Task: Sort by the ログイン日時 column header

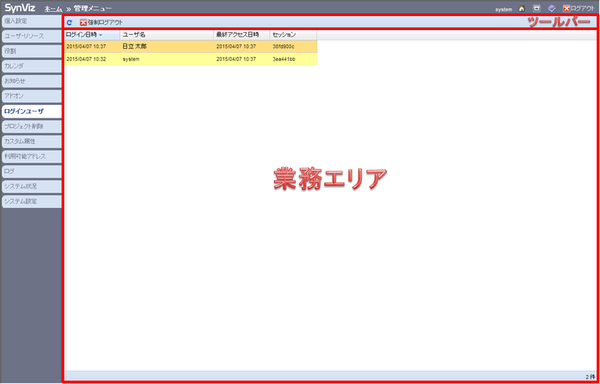Action: [92, 35]
